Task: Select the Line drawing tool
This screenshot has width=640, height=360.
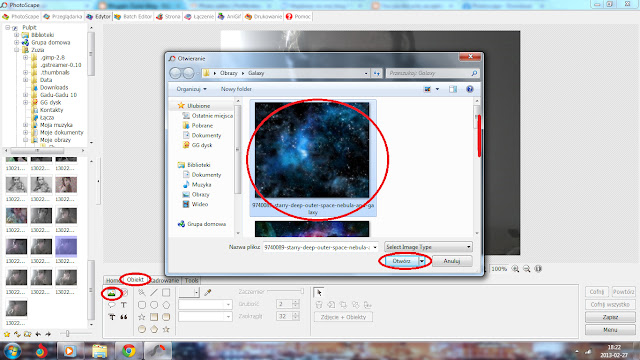Action: coord(154,292)
